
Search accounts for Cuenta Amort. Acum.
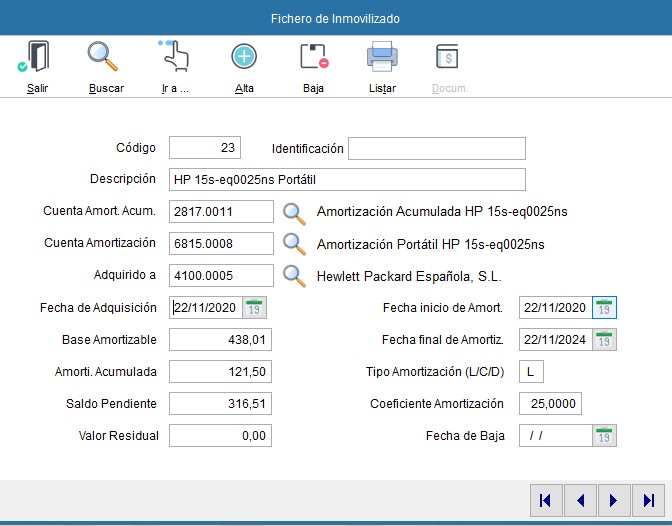(x=293, y=212)
